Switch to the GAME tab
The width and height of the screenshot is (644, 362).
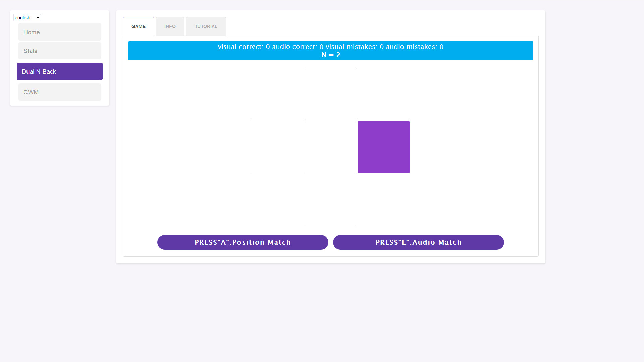pyautogui.click(x=139, y=26)
